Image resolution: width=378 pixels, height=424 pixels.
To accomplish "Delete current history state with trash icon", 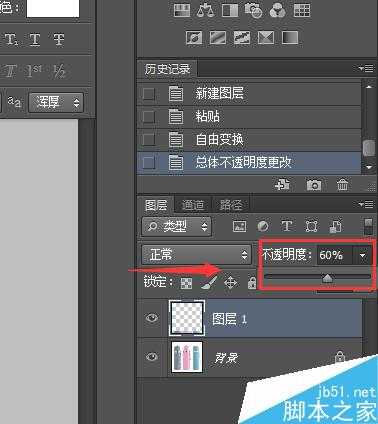I will (342, 184).
